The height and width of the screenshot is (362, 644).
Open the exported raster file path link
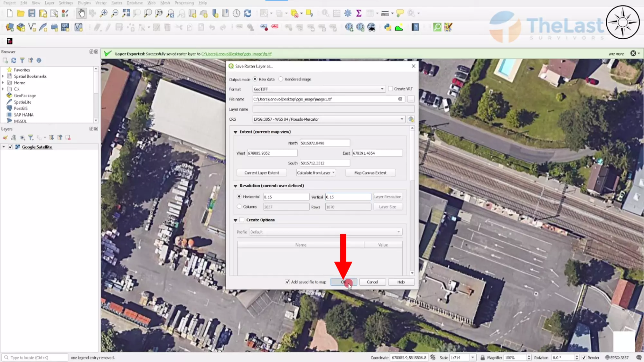(236, 54)
